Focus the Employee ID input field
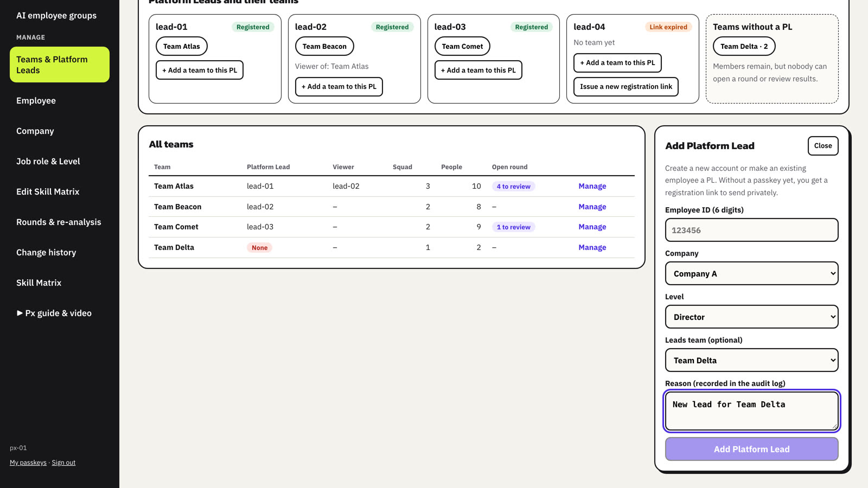868x488 pixels. click(x=751, y=230)
